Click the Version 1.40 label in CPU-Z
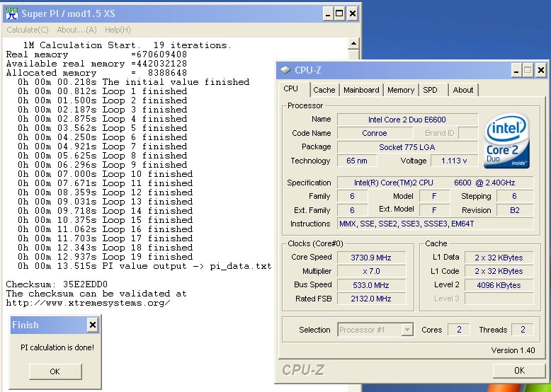 click(513, 350)
